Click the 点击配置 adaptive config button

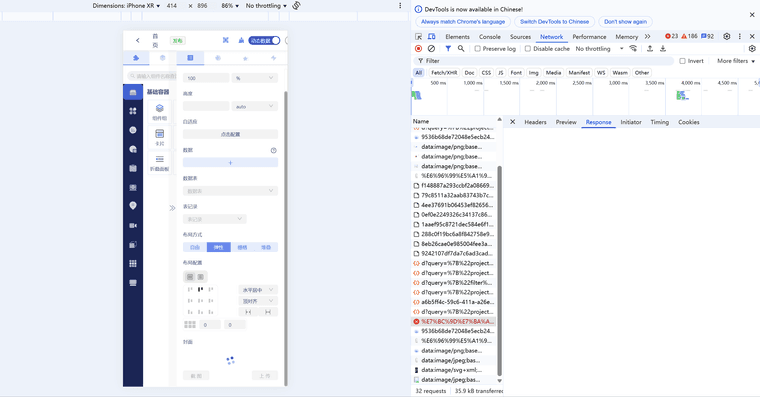click(x=230, y=134)
